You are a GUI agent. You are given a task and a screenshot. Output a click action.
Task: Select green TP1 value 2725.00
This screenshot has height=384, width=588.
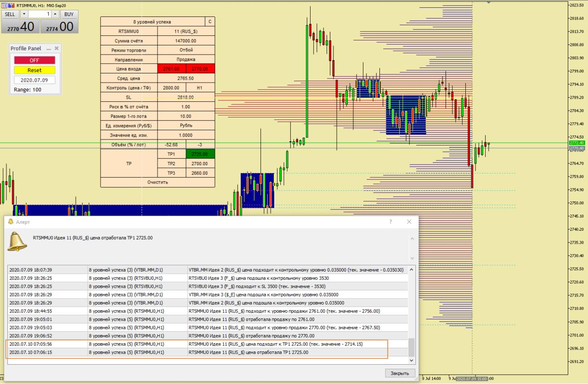tap(200, 154)
